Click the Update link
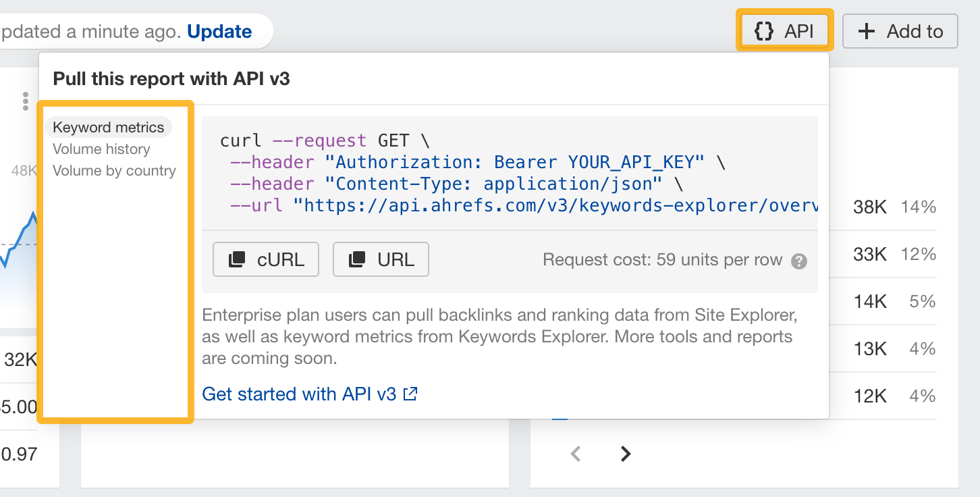Image resolution: width=980 pixels, height=497 pixels. pyautogui.click(x=219, y=31)
